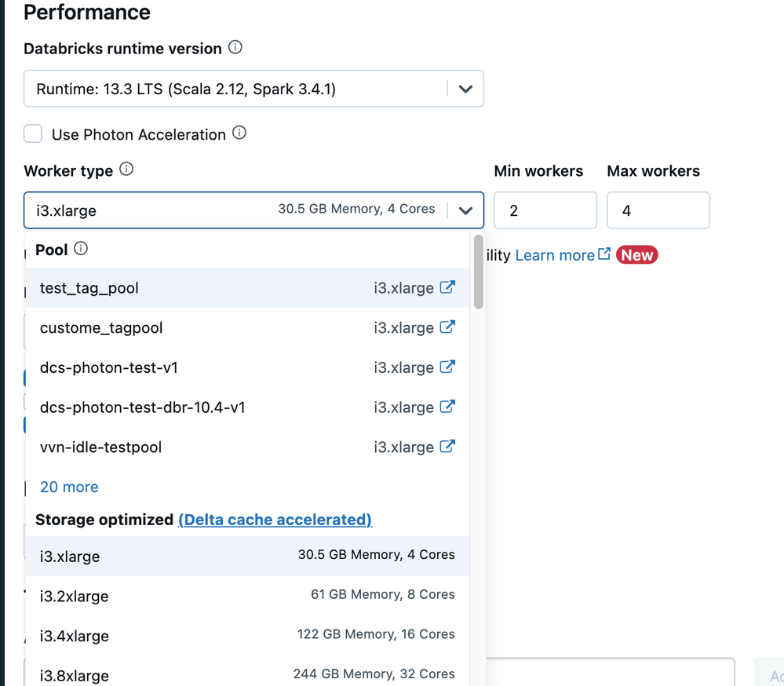Open Delta cache accelerated link
The image size is (784, 686).
click(275, 520)
